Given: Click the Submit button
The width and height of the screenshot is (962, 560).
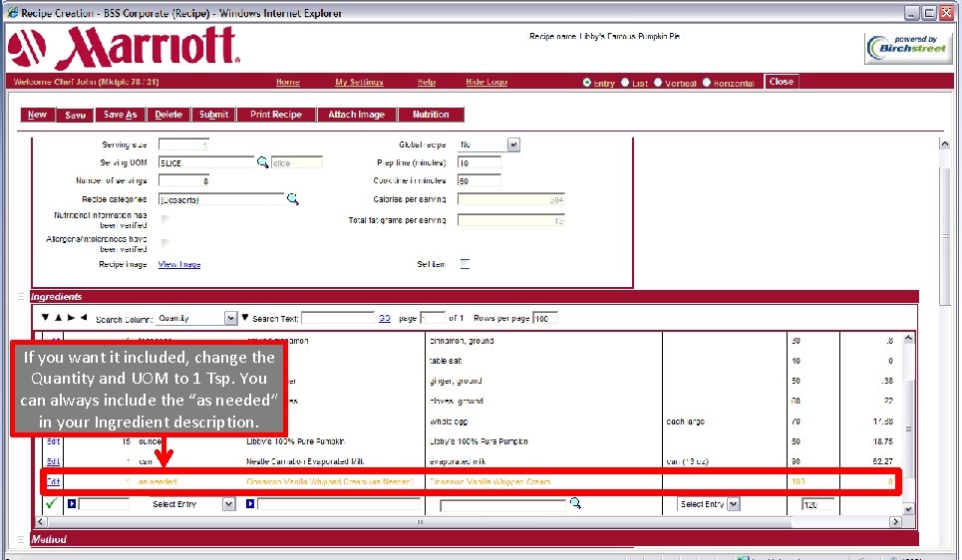Looking at the screenshot, I should click(213, 115).
